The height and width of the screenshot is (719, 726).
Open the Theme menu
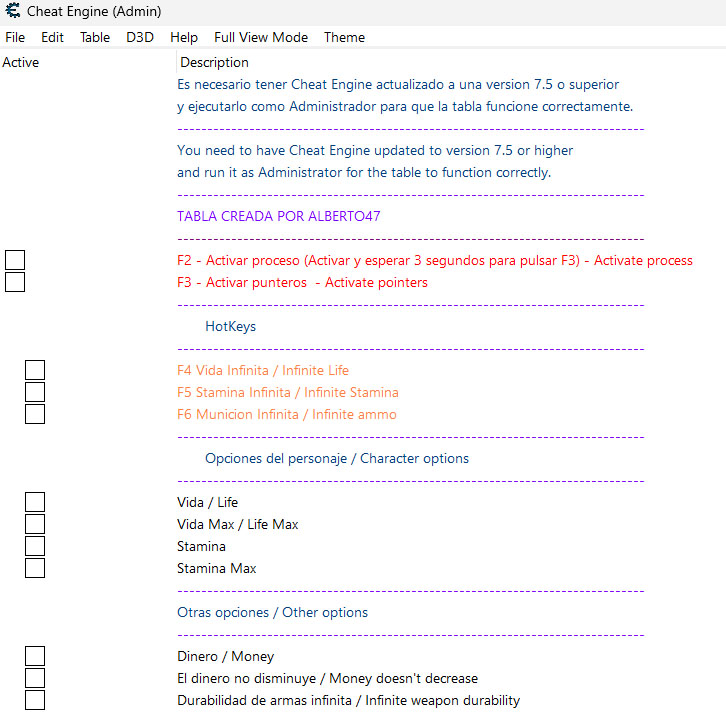coord(344,37)
